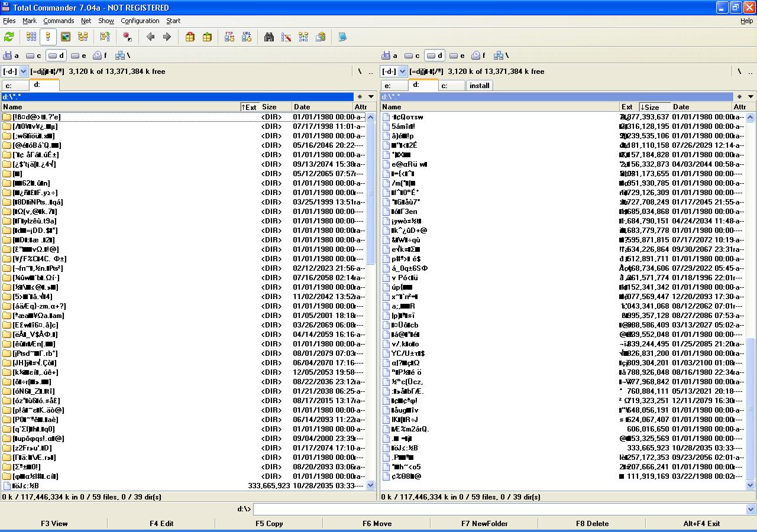The width and height of the screenshot is (757, 532).
Task: Open left panel directory hotlist star
Action: click(360, 96)
